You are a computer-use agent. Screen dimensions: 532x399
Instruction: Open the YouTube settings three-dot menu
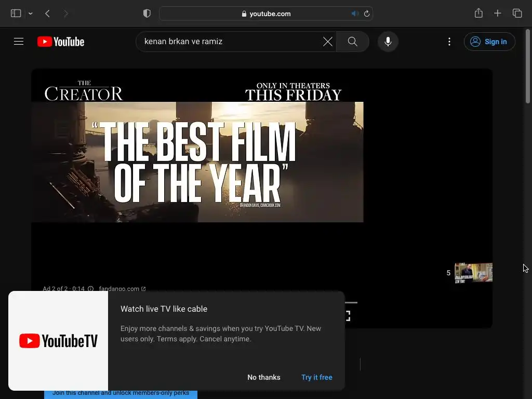pos(449,42)
